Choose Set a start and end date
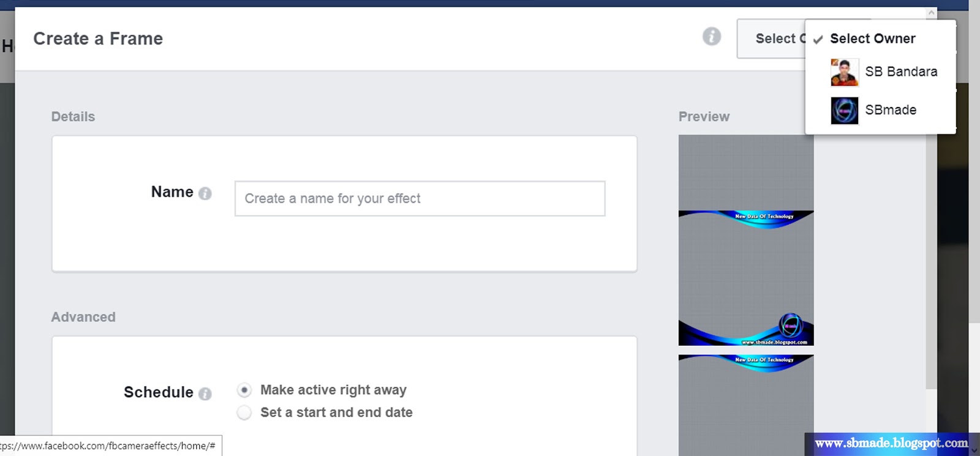The width and height of the screenshot is (980, 456). click(244, 413)
